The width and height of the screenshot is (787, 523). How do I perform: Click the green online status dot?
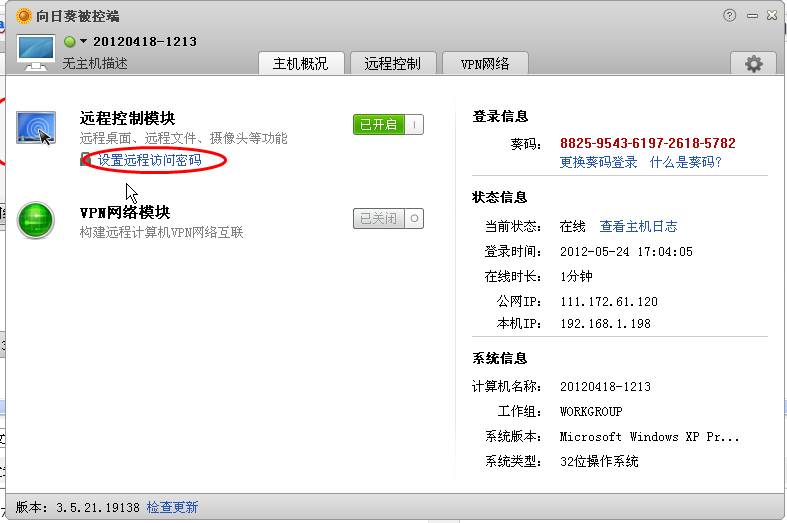(x=70, y=41)
